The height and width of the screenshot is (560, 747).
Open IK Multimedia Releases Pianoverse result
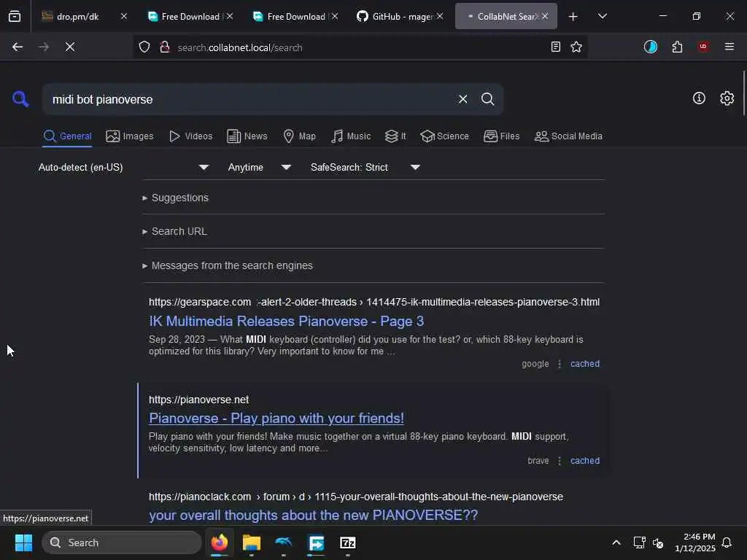tap(286, 322)
